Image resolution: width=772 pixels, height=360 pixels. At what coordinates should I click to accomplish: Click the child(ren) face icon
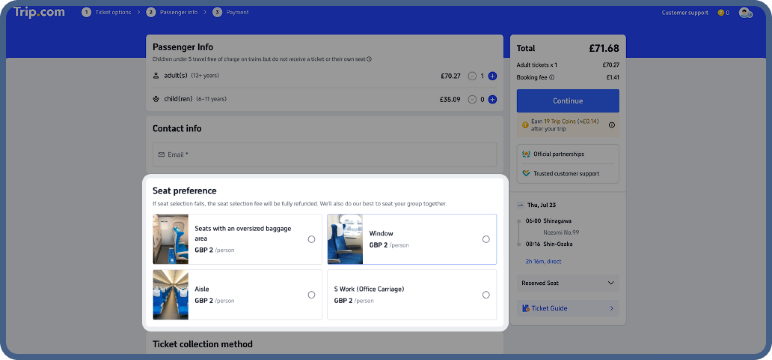(x=156, y=99)
